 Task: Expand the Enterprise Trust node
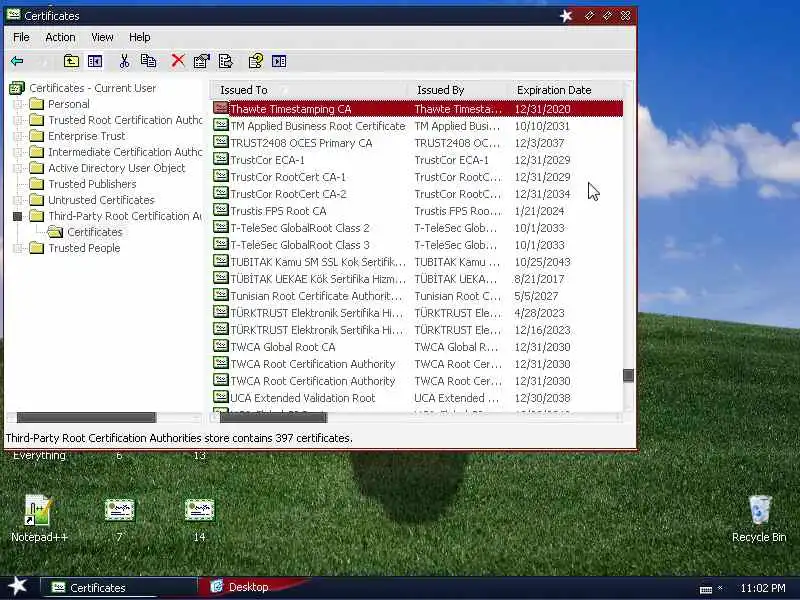pyautogui.click(x=17, y=136)
